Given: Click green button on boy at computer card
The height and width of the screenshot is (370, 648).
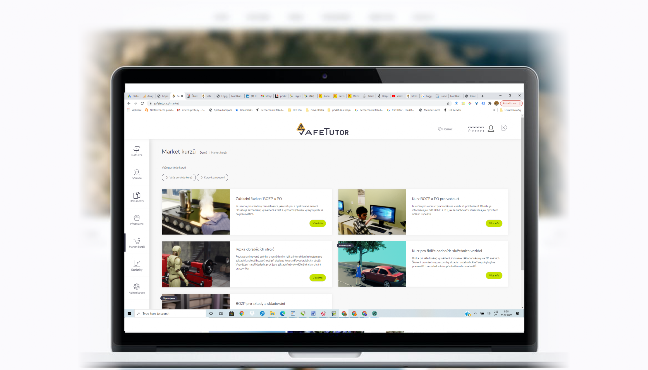Looking at the screenshot, I should 494,223.
